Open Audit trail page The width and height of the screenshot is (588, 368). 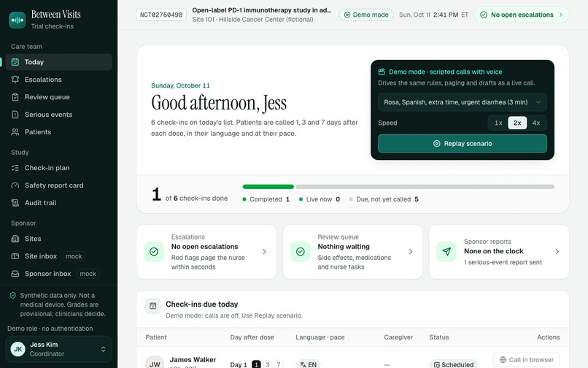(58, 203)
